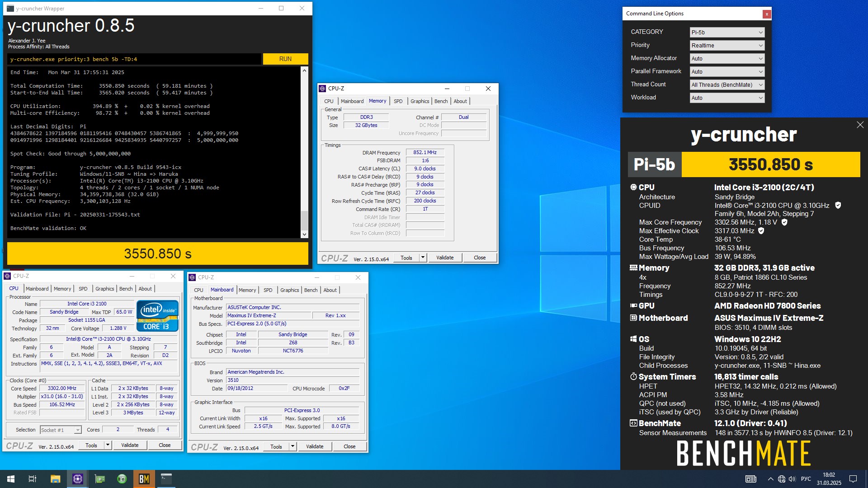This screenshot has width=868, height=488.
Task: Click Validate in CPU-Z Mainboard window
Action: pos(315,446)
